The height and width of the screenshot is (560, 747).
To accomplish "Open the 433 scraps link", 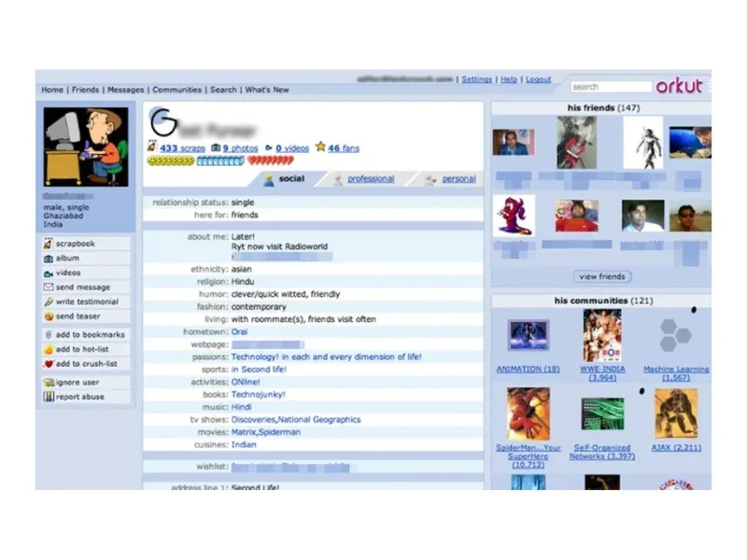I will [x=182, y=148].
